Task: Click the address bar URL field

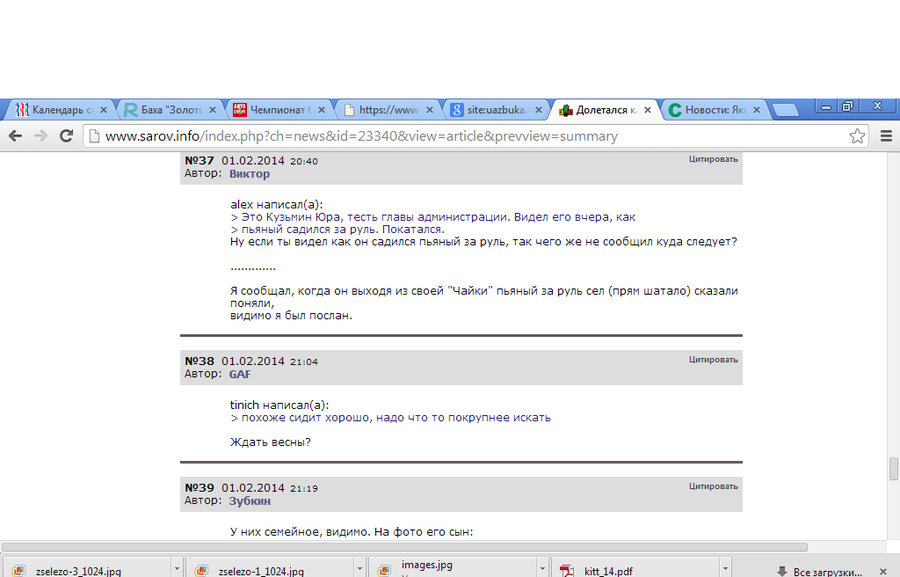Action: pyautogui.click(x=450, y=136)
